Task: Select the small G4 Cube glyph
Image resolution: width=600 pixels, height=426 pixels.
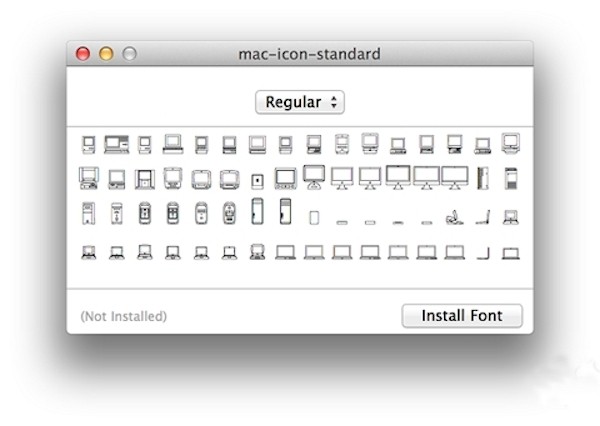Action: [258, 181]
